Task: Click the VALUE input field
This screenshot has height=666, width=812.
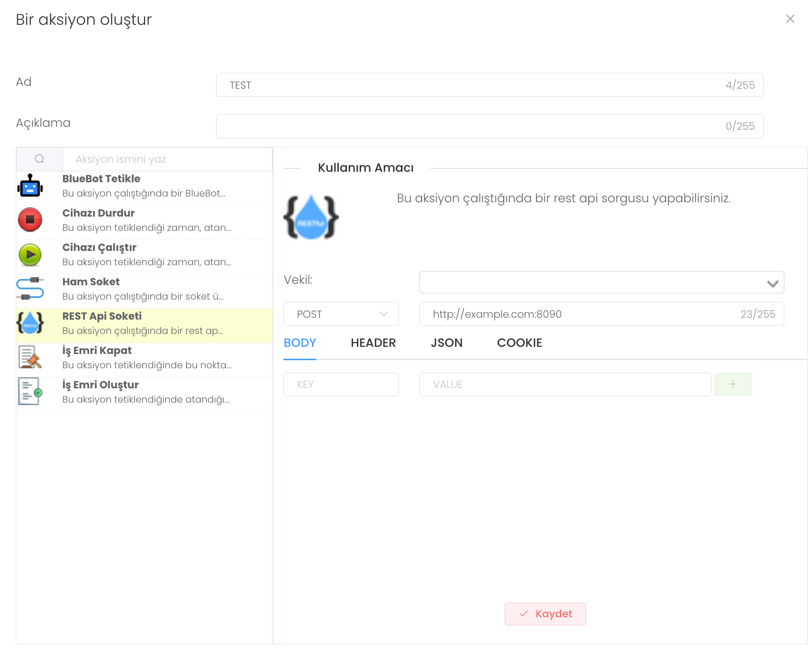Action: [565, 385]
